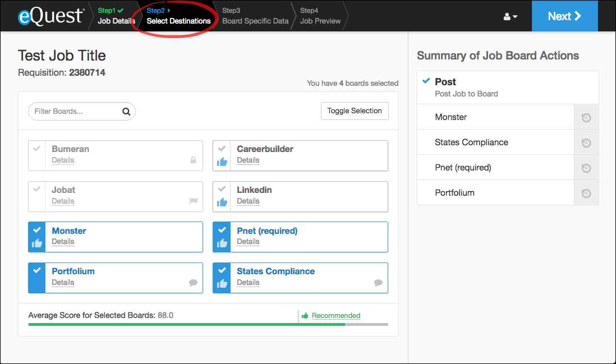The width and height of the screenshot is (616, 364).
Task: Click the history clock icon beside Portfolium
Action: pyautogui.click(x=586, y=193)
